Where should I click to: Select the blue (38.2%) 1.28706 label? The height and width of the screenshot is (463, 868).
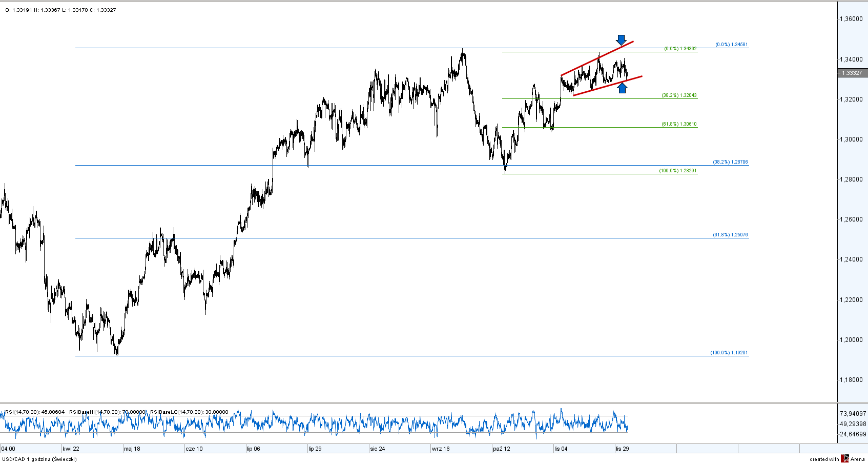pos(730,162)
